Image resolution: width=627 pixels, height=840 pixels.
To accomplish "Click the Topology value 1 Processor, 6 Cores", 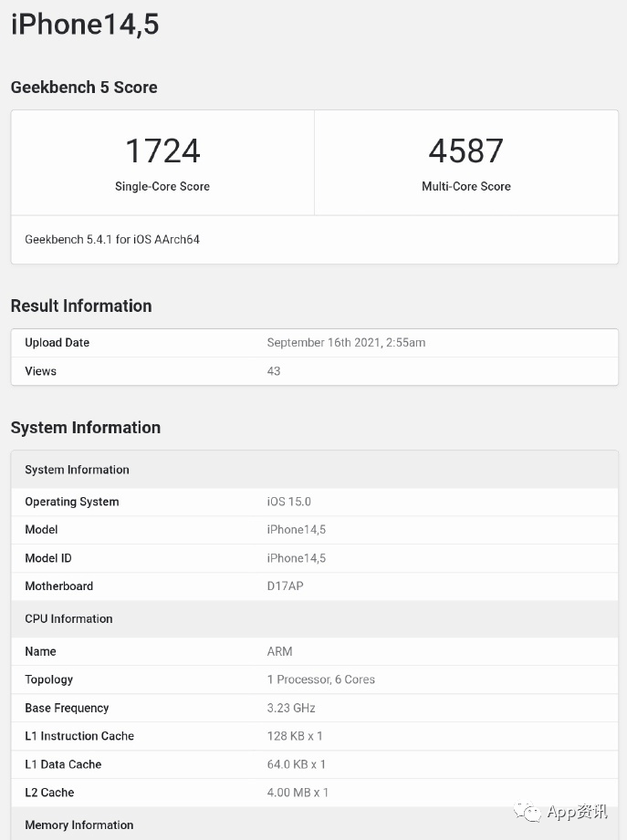I will point(320,679).
